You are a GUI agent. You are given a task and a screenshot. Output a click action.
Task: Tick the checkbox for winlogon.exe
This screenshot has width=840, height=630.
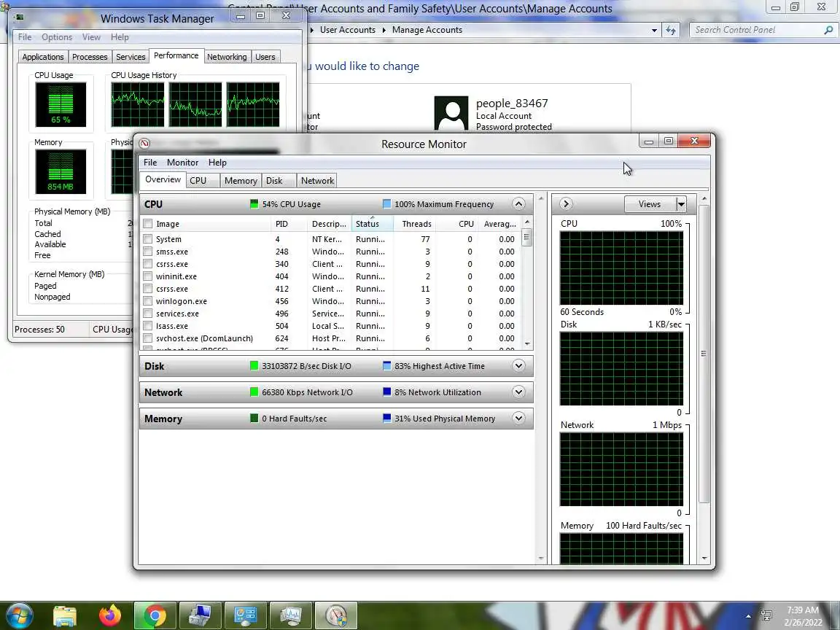point(148,301)
